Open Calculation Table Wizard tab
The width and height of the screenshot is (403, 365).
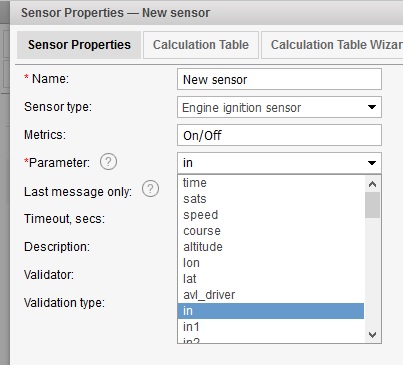333,45
